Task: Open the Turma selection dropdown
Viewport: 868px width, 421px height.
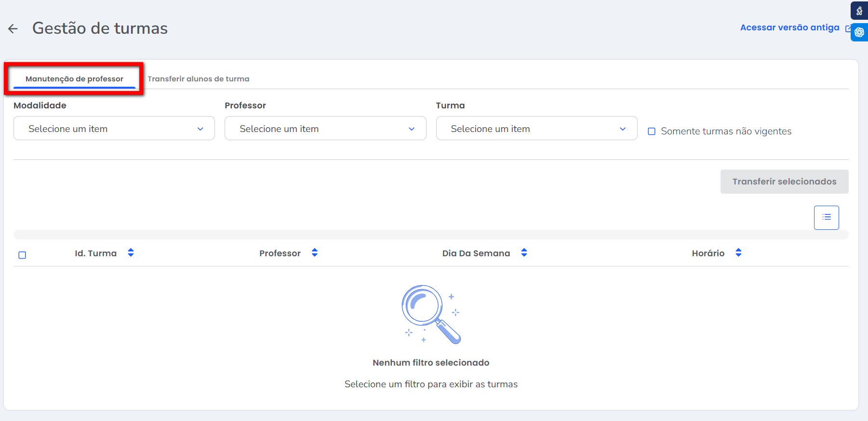Action: [x=536, y=129]
